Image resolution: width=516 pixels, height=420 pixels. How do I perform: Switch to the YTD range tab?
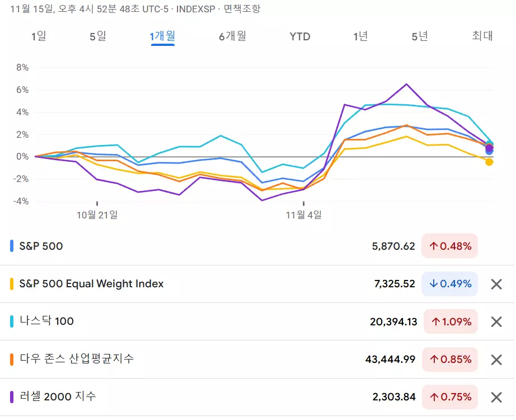[300, 36]
